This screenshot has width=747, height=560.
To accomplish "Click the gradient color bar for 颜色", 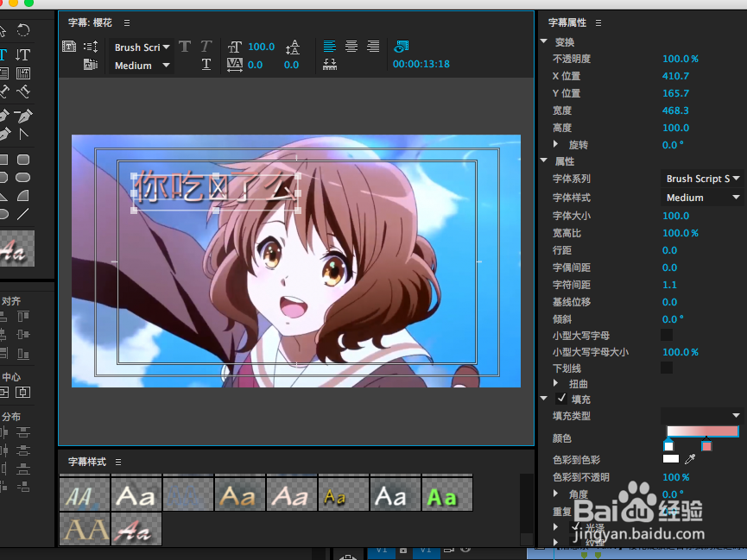I will pyautogui.click(x=702, y=431).
